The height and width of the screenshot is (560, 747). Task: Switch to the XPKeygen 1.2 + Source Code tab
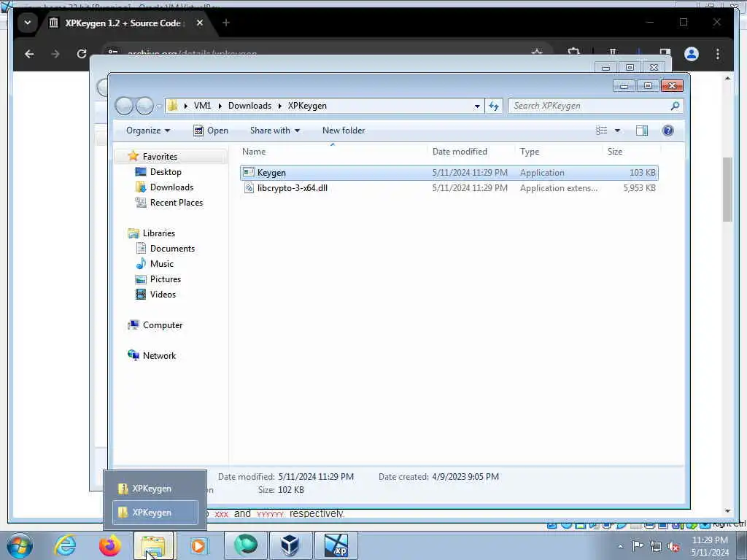pos(123,23)
